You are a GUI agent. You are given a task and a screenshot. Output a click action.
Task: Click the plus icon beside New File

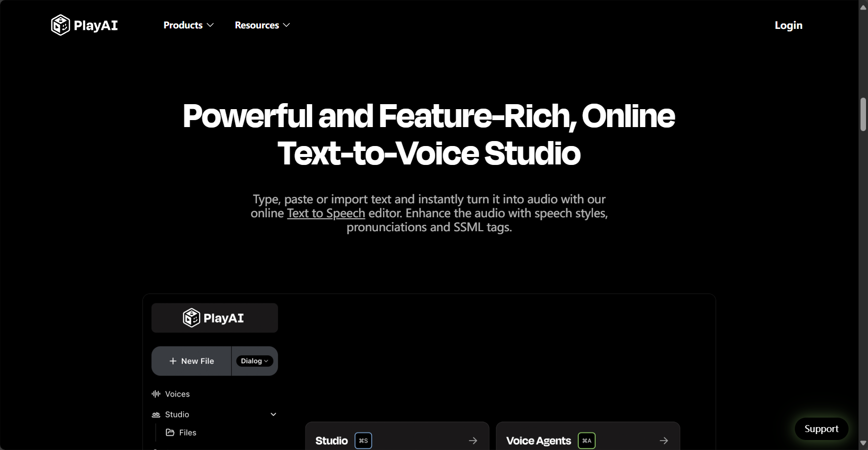[173, 361]
